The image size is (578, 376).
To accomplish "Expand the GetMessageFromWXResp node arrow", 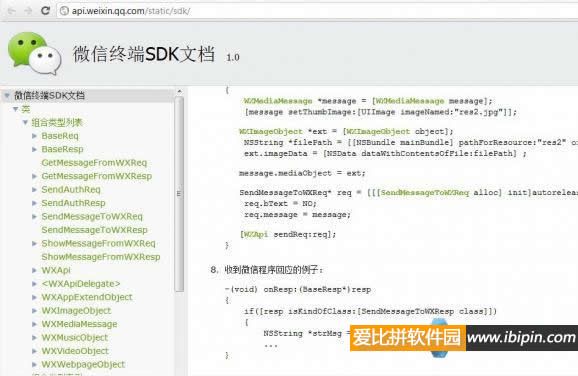I will point(35,176).
